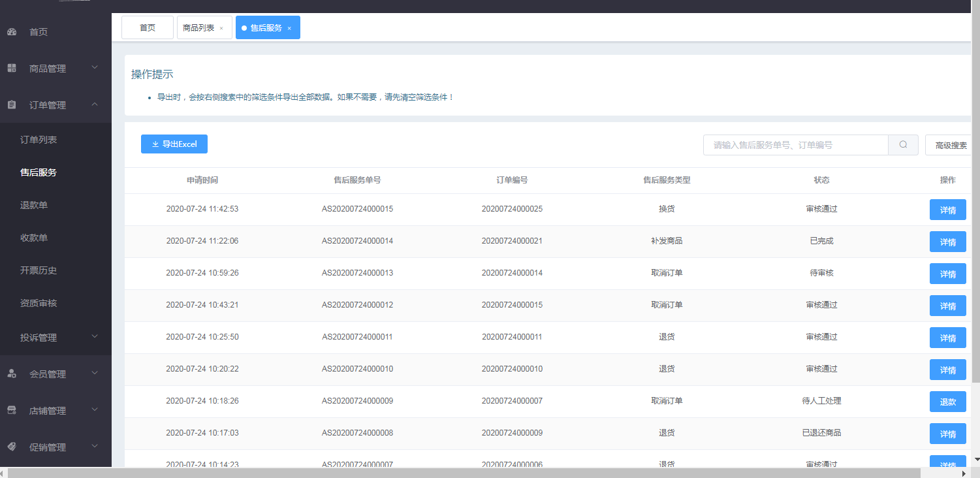Image resolution: width=980 pixels, height=478 pixels.
Task: Click the 商品管理 grid icon
Action: tap(12, 69)
